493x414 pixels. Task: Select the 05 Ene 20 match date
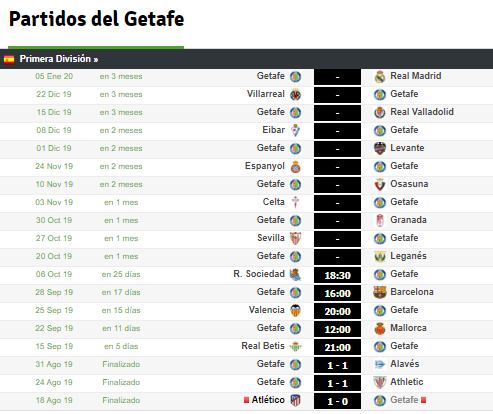(54, 76)
